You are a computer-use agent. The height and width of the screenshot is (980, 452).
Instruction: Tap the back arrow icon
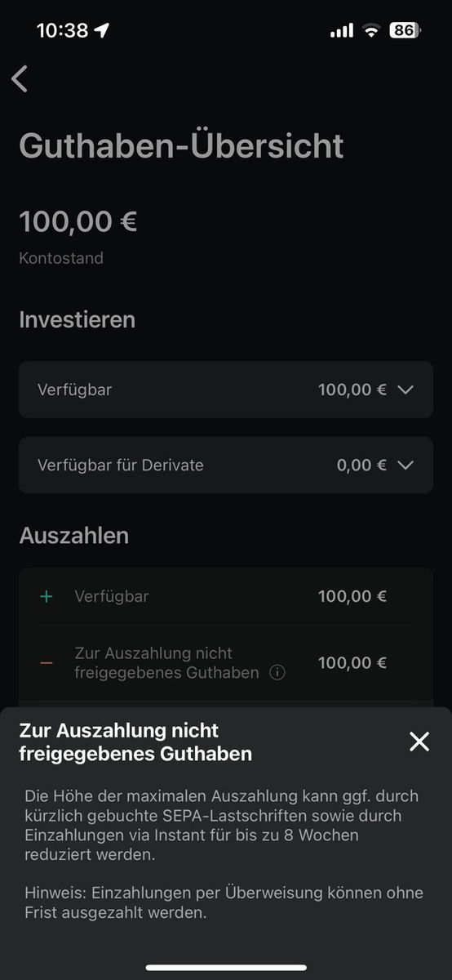point(20,78)
